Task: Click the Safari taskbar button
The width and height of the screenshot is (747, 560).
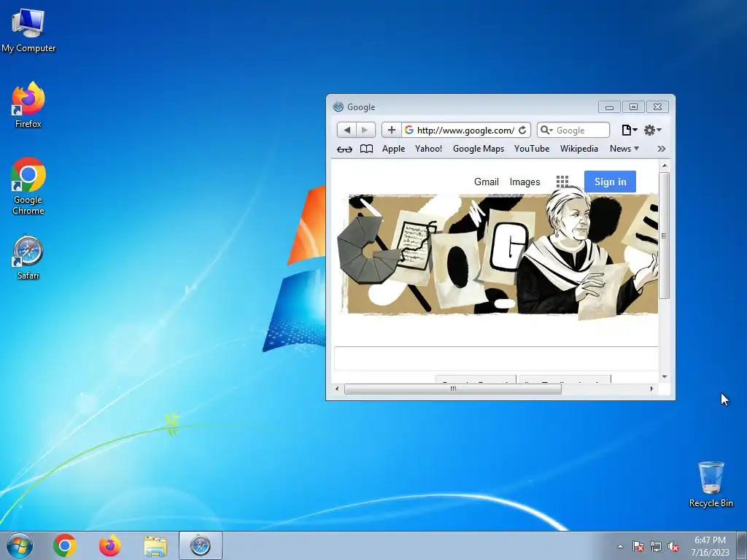Action: coord(201,545)
